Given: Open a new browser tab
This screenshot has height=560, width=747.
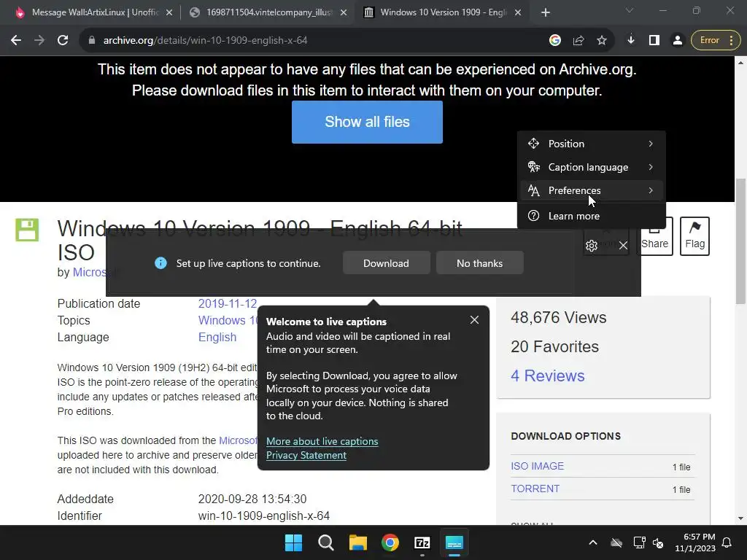Looking at the screenshot, I should 546,12.
